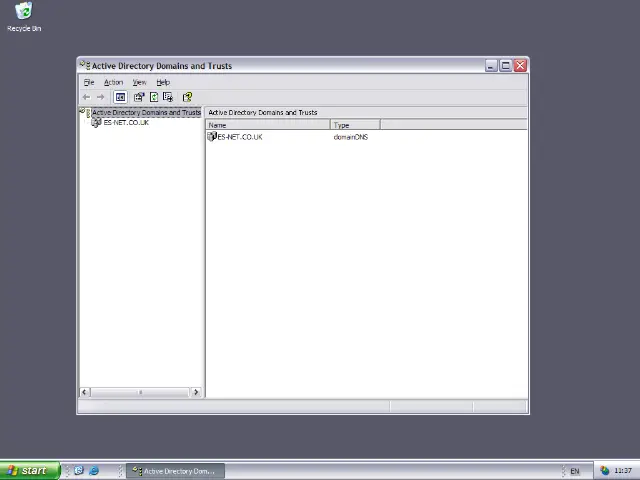Click the Show Desktop quick launch icon
This screenshot has width=640, height=480.
pyautogui.click(x=79, y=471)
